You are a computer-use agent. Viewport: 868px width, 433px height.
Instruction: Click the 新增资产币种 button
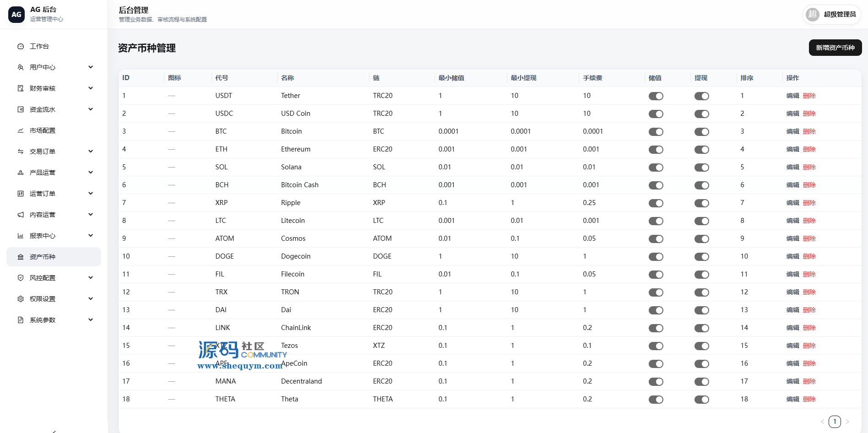(x=835, y=48)
